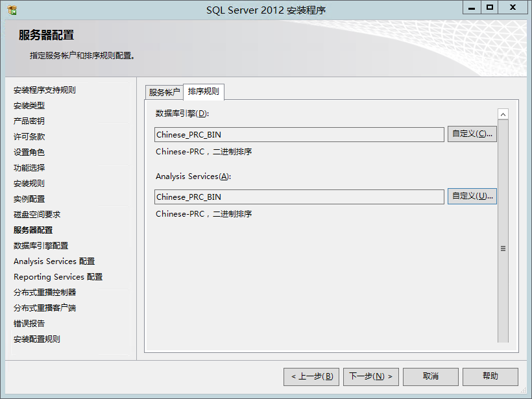Select 错误报告 step in sidebar
This screenshot has height=399, width=532.
tap(29, 324)
